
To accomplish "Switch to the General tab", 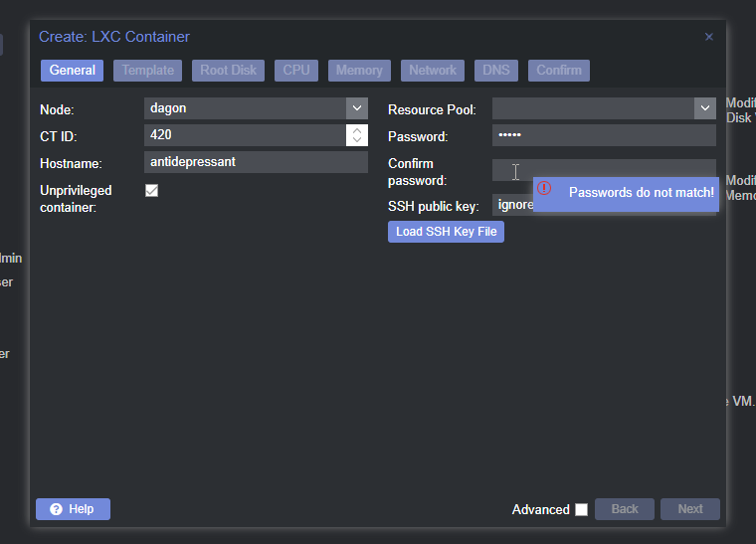I will point(73,71).
